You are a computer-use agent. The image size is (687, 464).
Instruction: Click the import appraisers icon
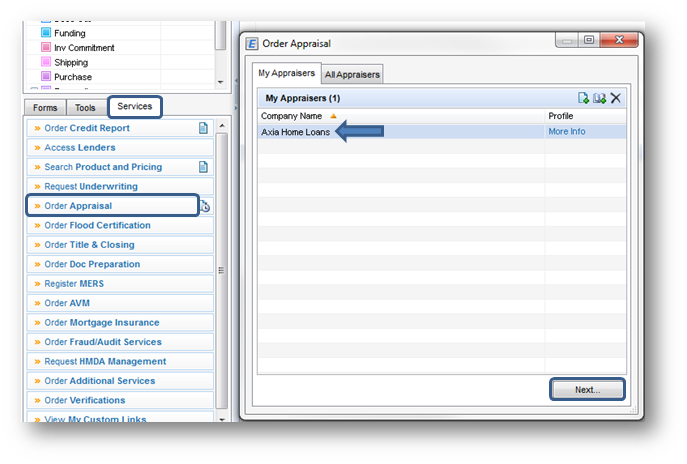click(x=599, y=98)
